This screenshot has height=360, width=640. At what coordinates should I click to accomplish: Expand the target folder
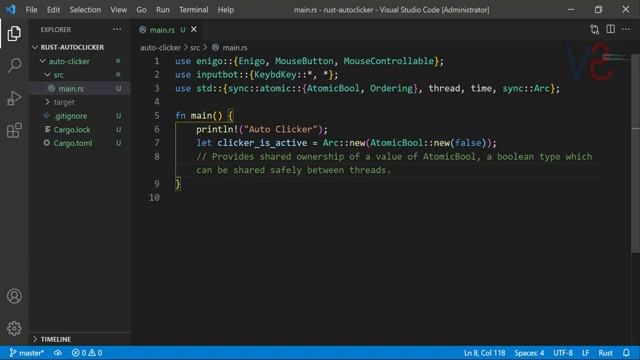click(47, 102)
